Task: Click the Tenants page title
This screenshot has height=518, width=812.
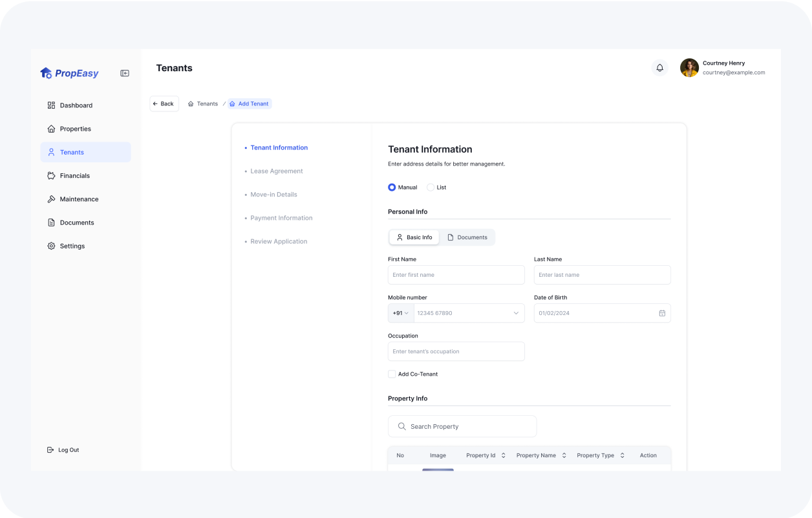Action: [174, 68]
